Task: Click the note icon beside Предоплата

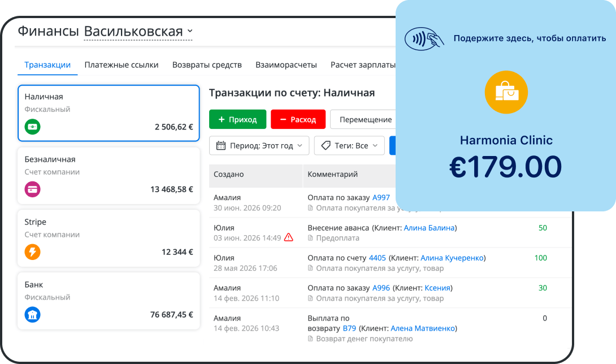Action: tap(310, 238)
